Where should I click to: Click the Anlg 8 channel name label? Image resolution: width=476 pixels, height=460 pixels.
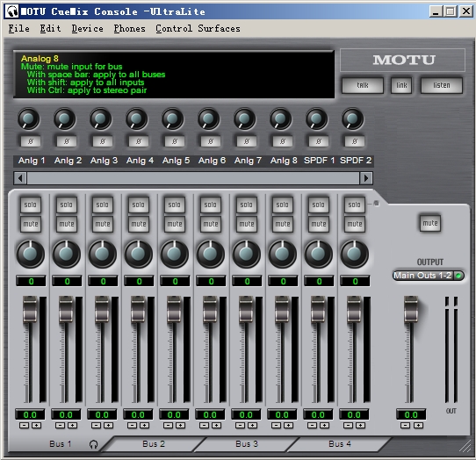284,161
